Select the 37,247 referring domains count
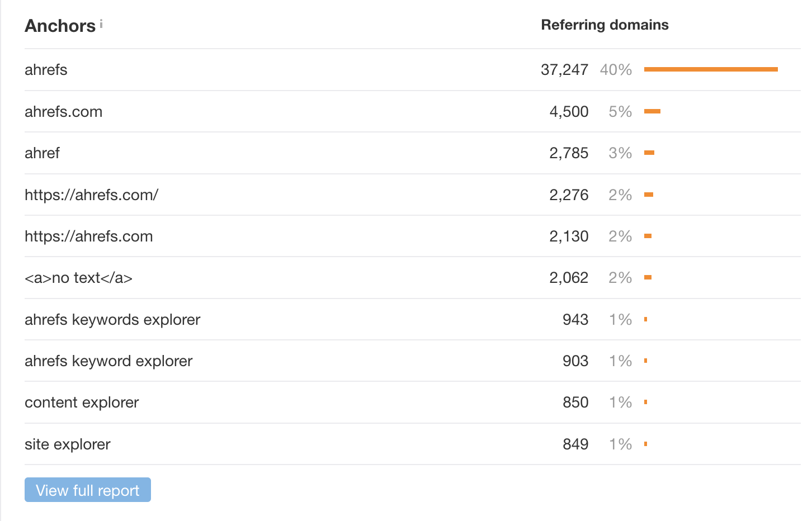Viewport: 812px width, 521px height. pos(564,69)
